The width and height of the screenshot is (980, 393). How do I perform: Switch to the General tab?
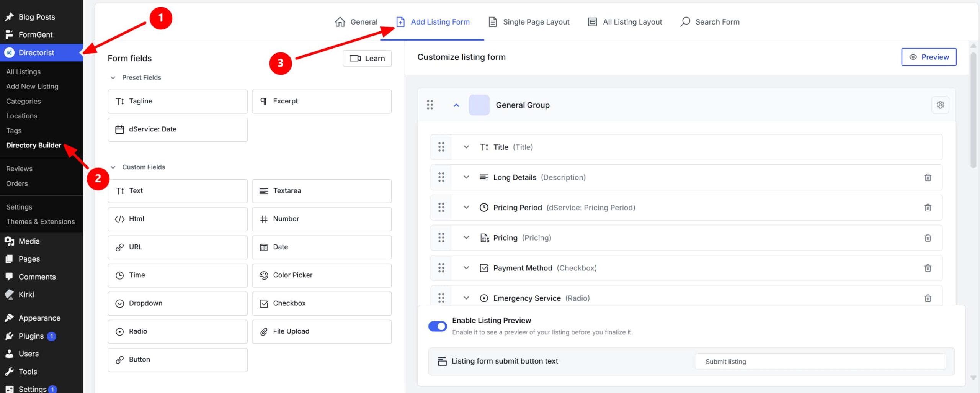click(356, 22)
